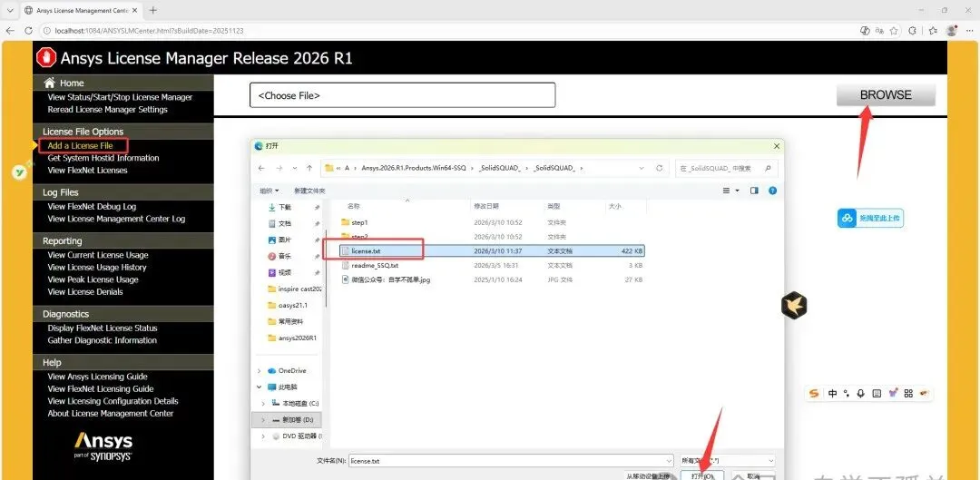
Task: Click the search box in _SolidSQUAD_
Action: pyautogui.click(x=726, y=168)
